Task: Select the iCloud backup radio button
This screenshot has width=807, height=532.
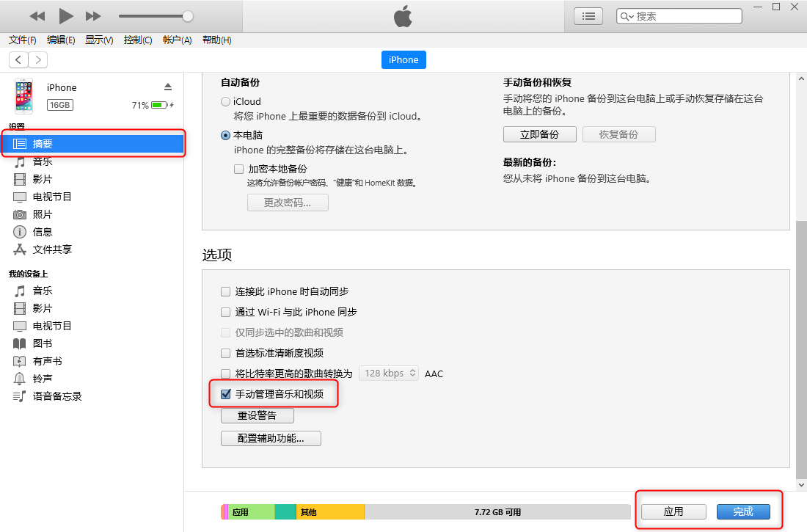Action: click(x=225, y=101)
